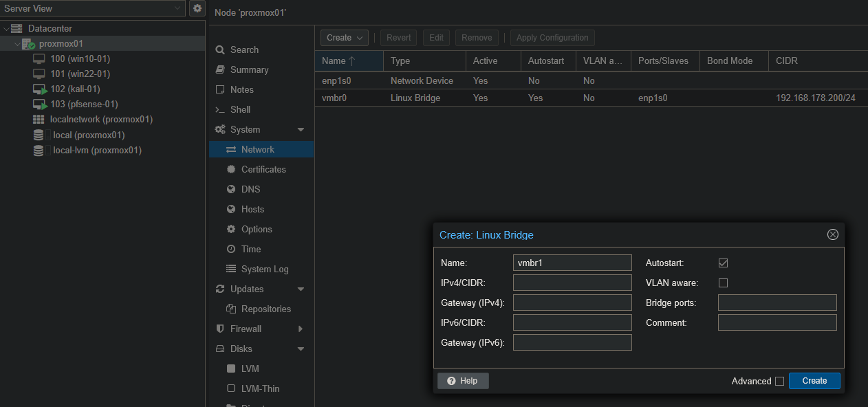Click the gear icon beside Server View

point(197,8)
